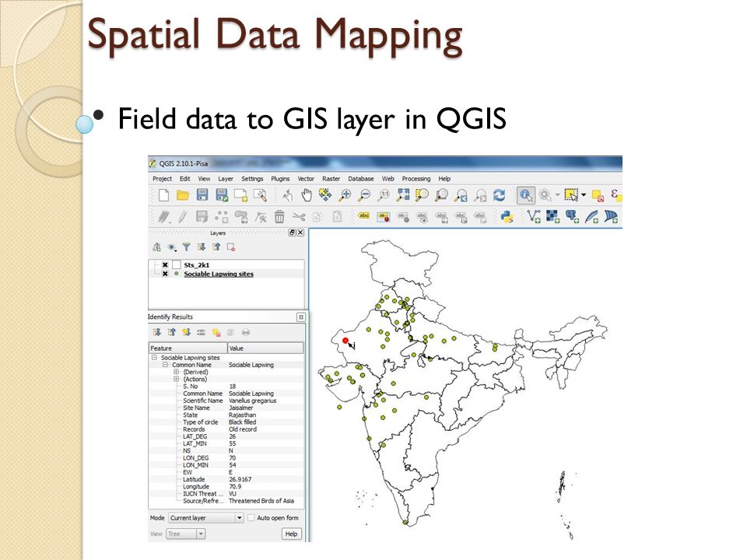Open the New Print Composer icon
The width and height of the screenshot is (747, 560).
click(240, 194)
